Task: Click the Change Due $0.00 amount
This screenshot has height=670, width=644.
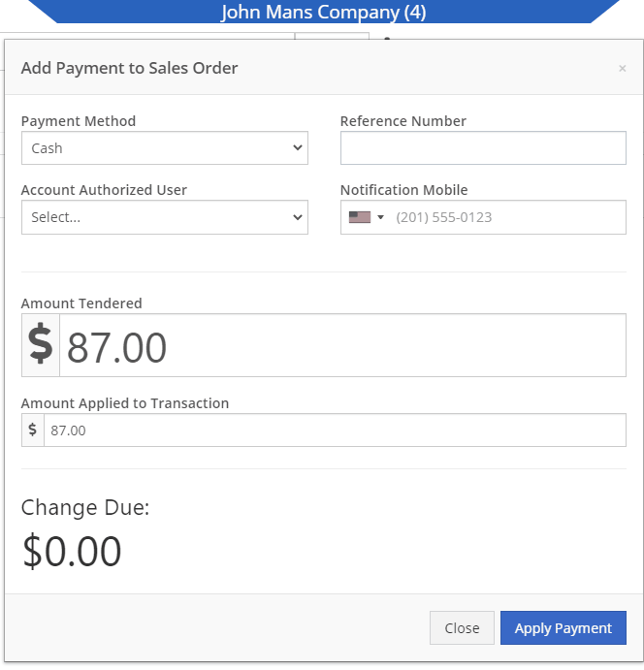Action: [x=72, y=551]
